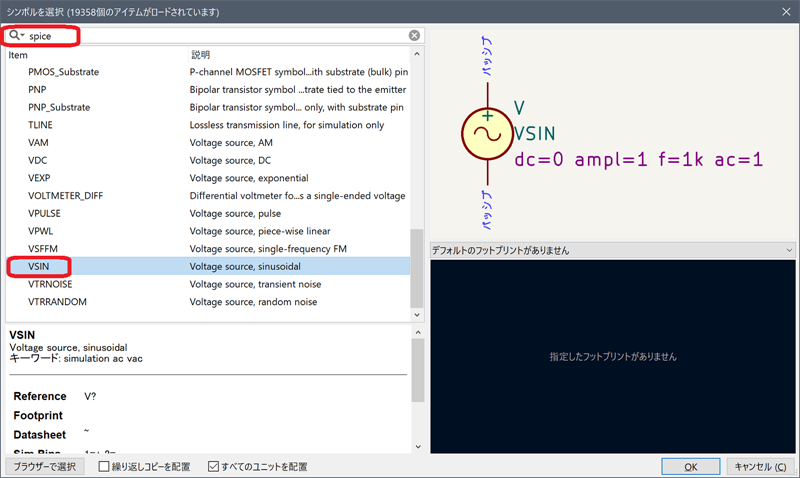Image resolution: width=800 pixels, height=478 pixels.
Task: Select the VTRNOISE symbol row
Action: pos(208,284)
